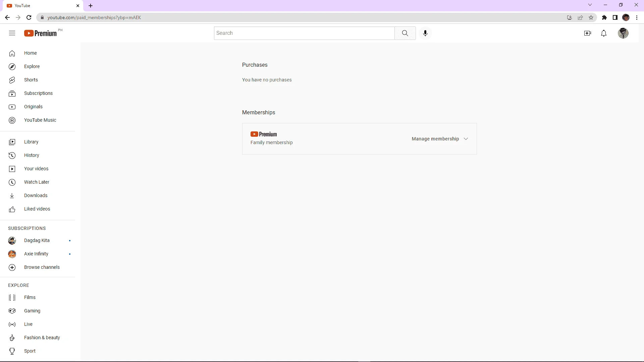Go back with browser back arrow
644x362 pixels.
(7, 17)
